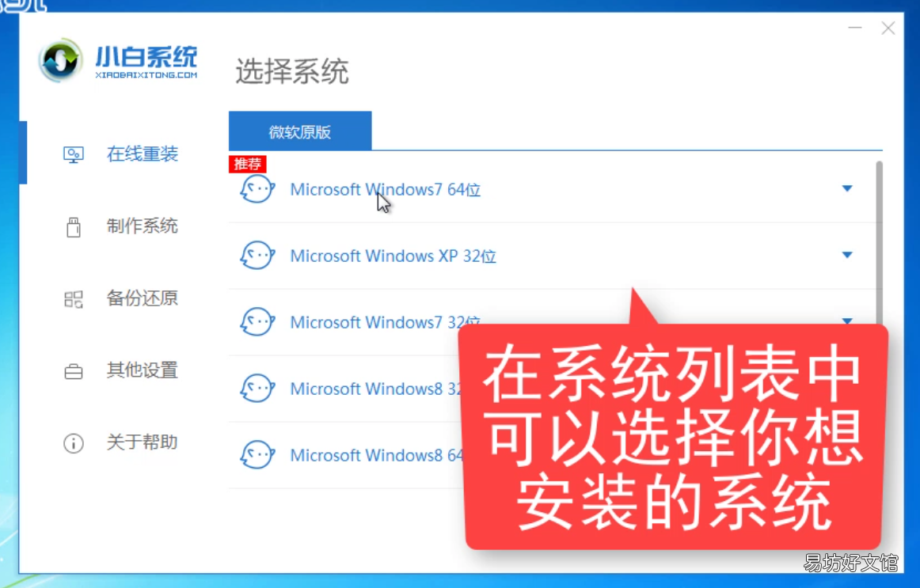Expand the Windows7 32位 dropdown arrow
Image resolution: width=920 pixels, height=588 pixels.
point(846,321)
